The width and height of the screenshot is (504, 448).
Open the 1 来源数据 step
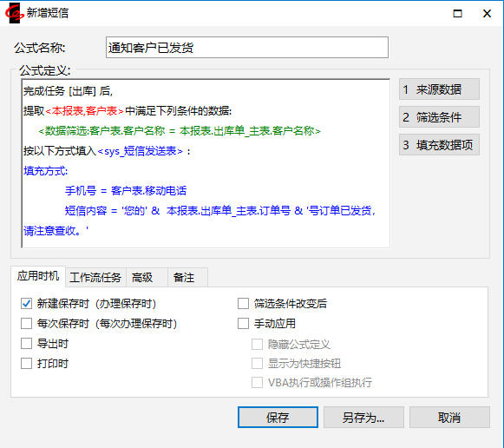pos(439,89)
